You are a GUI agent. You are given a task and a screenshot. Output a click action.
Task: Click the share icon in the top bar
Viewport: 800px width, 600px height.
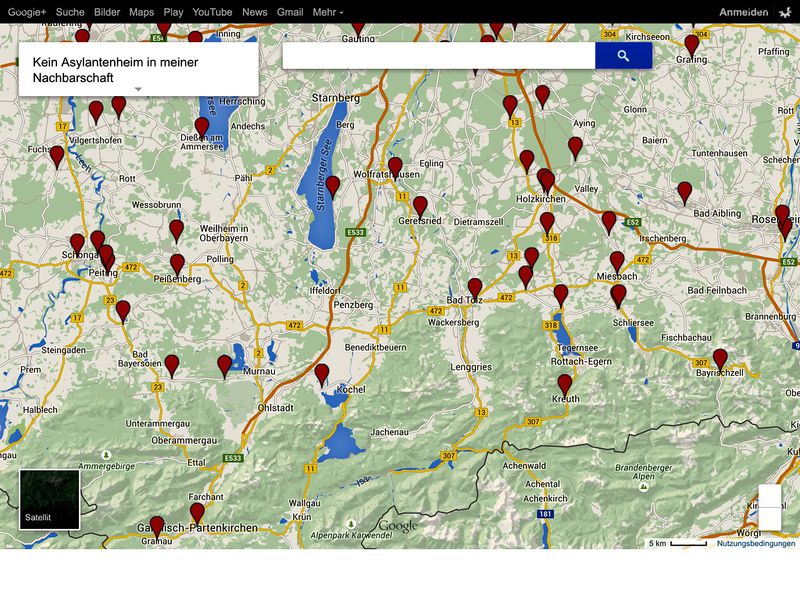point(784,10)
